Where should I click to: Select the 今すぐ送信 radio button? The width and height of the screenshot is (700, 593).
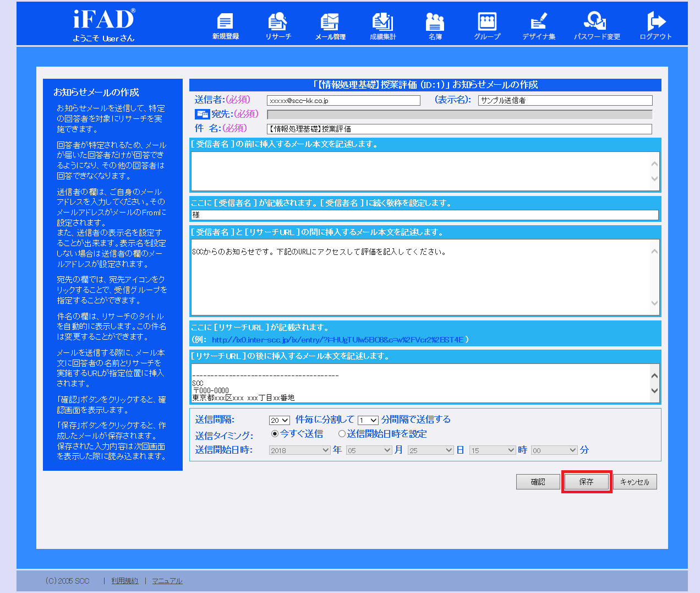coord(275,434)
